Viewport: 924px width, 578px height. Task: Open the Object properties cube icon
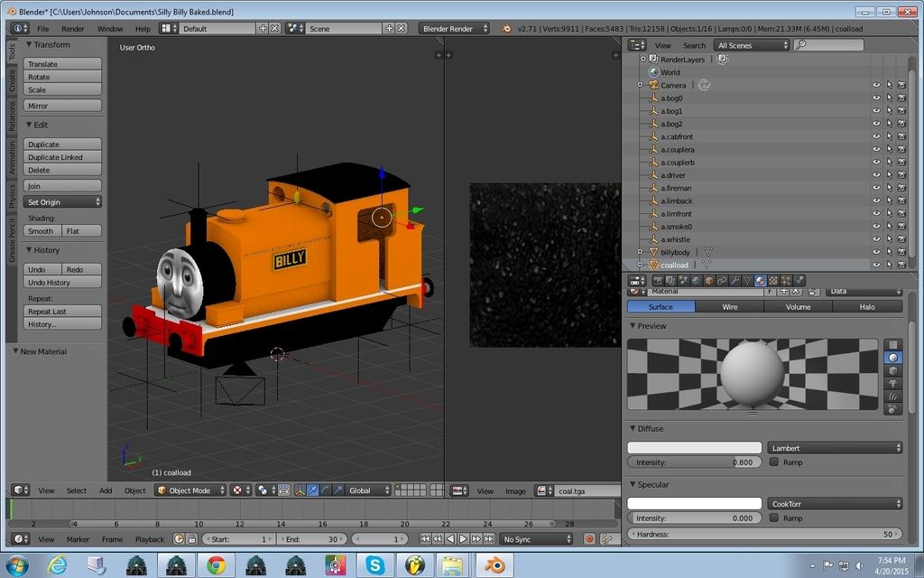tap(709, 281)
